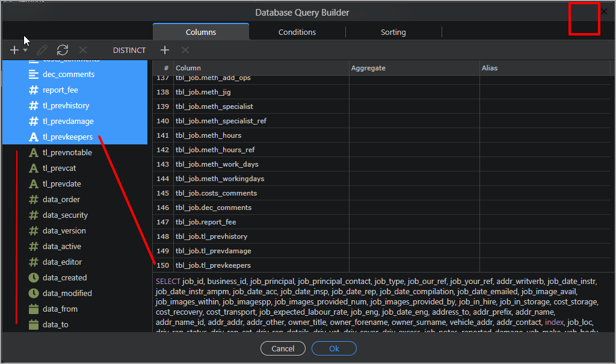
Task: Select the data_modified clock icon
Action: (34, 293)
